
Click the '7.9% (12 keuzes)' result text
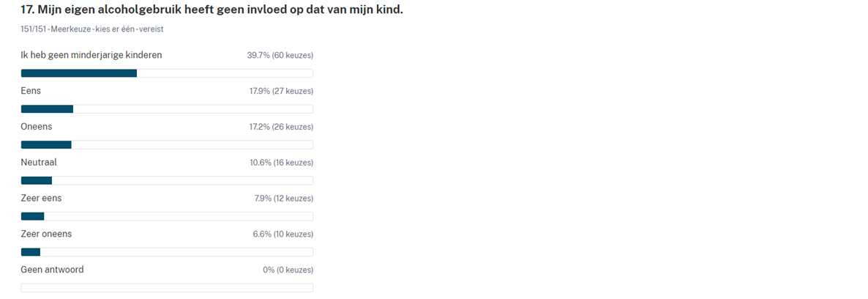click(283, 199)
